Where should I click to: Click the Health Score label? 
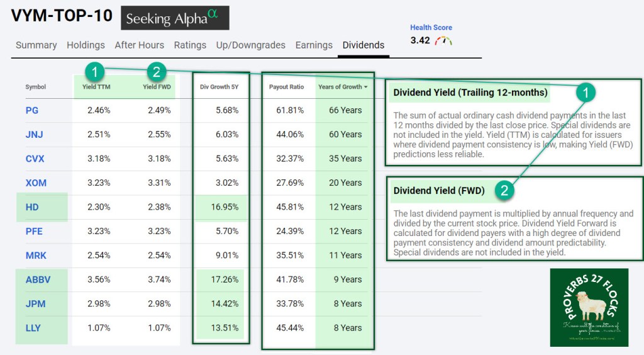click(x=431, y=28)
